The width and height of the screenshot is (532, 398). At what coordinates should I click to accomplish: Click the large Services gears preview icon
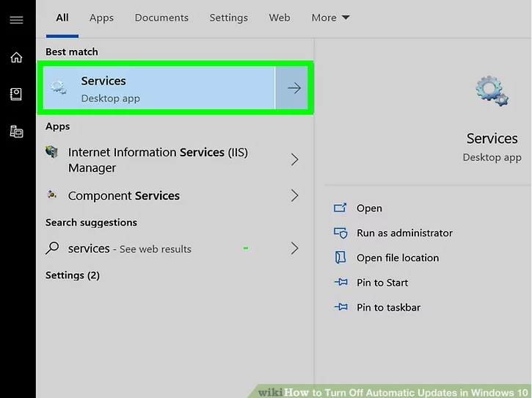492,92
